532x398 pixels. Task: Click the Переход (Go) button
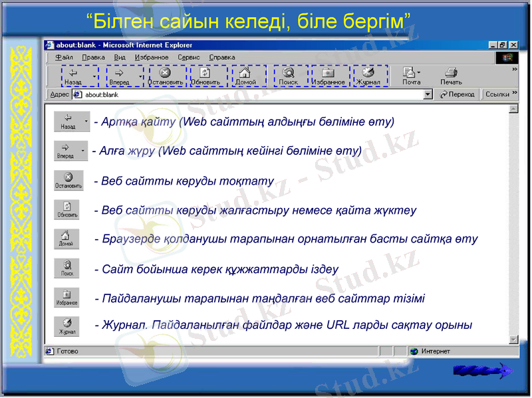pyautogui.click(x=459, y=94)
